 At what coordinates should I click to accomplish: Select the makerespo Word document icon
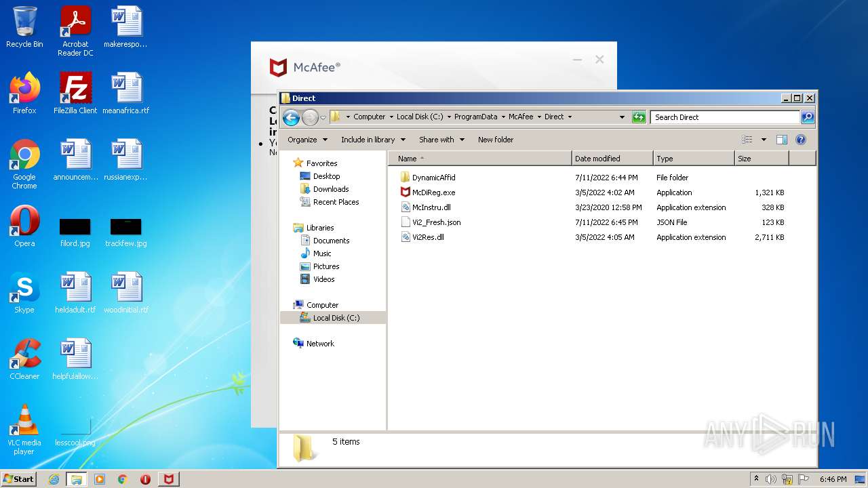(126, 27)
